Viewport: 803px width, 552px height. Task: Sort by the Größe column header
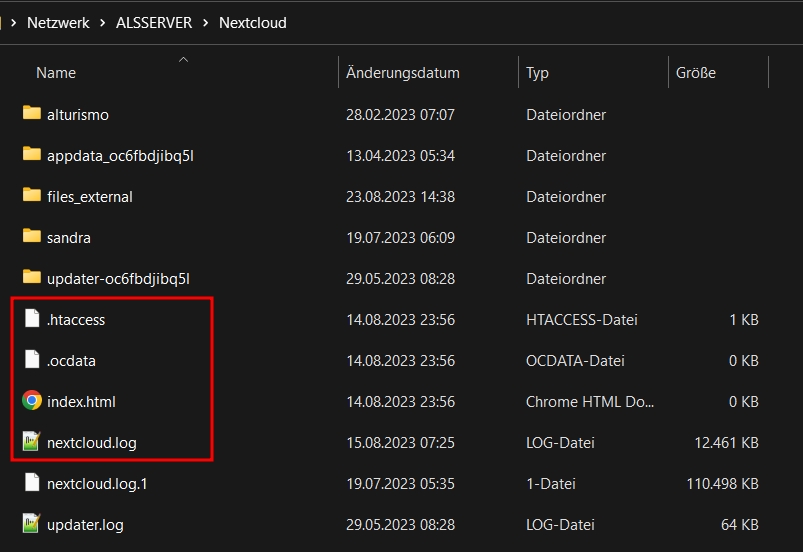pyautogui.click(x=695, y=73)
